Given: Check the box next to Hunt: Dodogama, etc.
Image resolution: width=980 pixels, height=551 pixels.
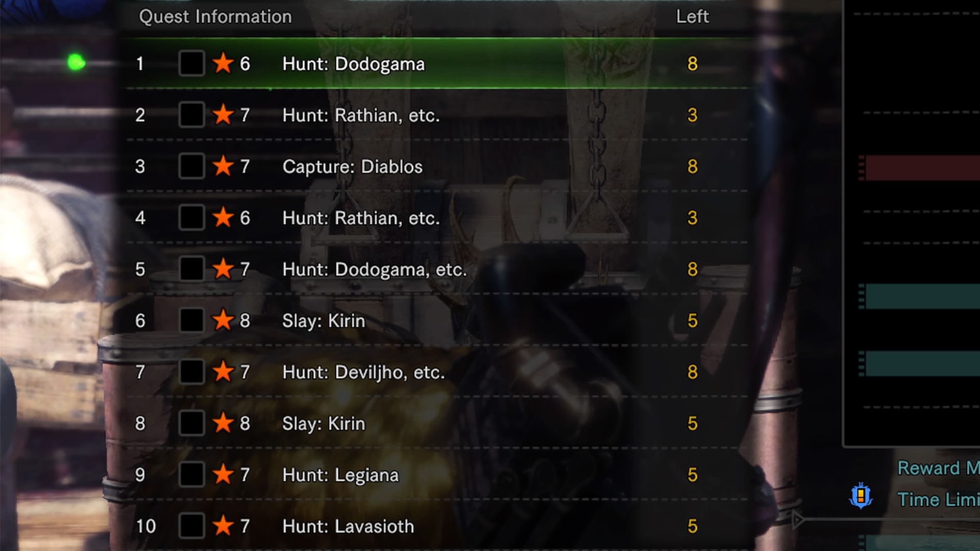Looking at the screenshot, I should click(x=192, y=268).
